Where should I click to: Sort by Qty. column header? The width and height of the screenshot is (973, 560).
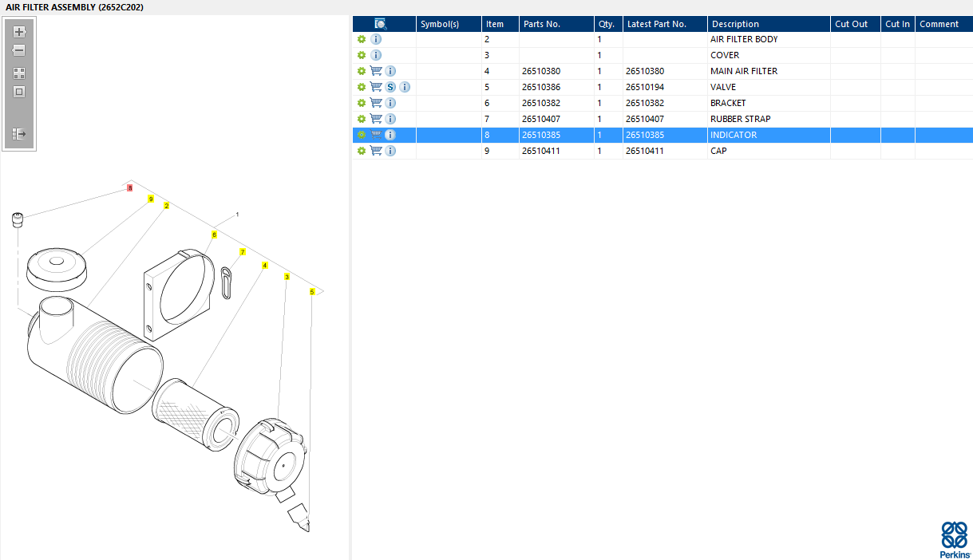[x=608, y=24]
